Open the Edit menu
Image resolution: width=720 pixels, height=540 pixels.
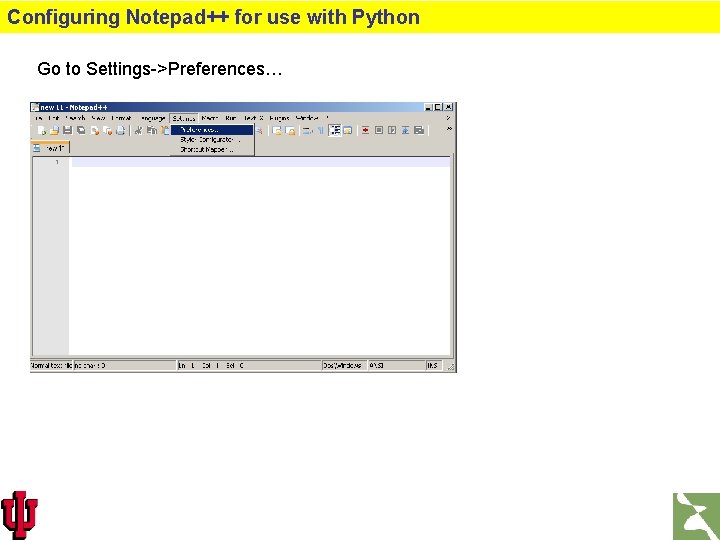tap(54, 118)
